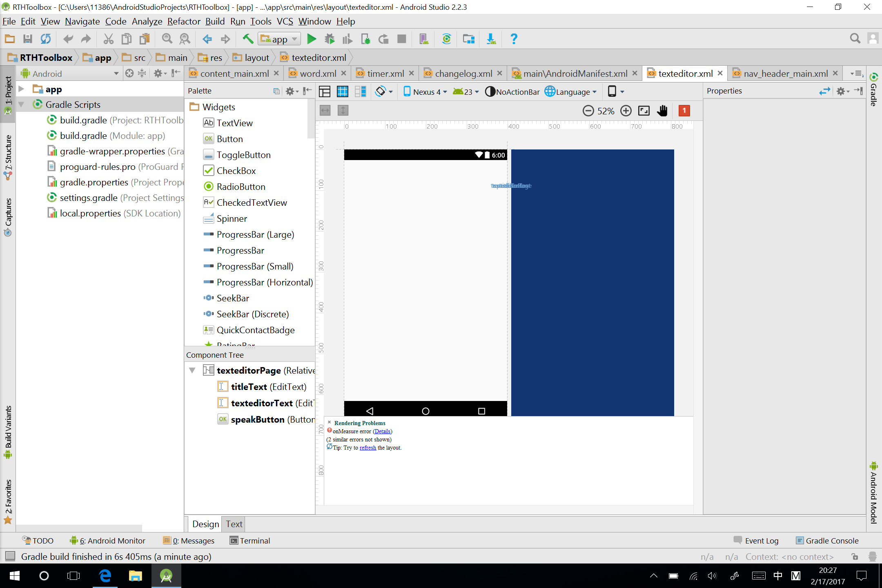Image resolution: width=882 pixels, height=588 pixels.
Task: Open the Event Log button
Action: (756, 541)
